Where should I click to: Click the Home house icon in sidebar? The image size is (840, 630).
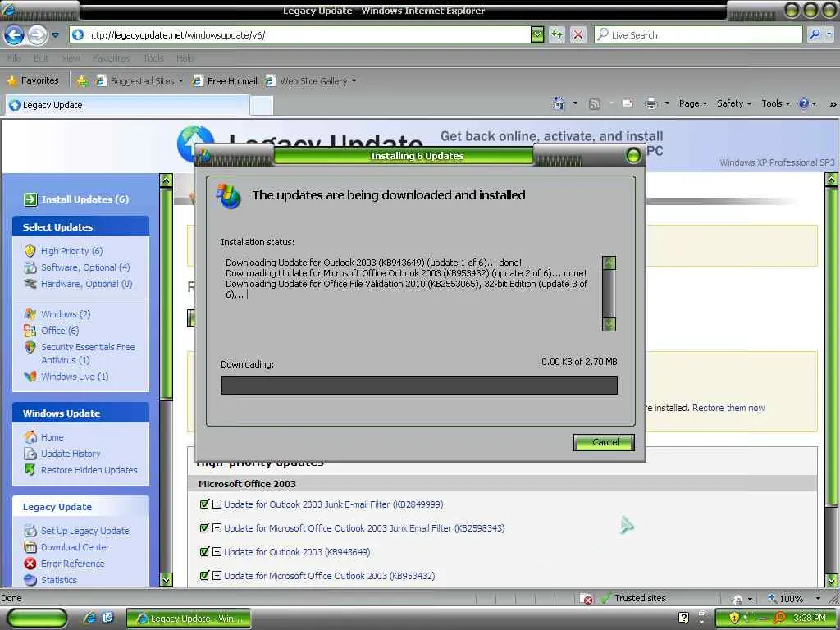pos(30,437)
